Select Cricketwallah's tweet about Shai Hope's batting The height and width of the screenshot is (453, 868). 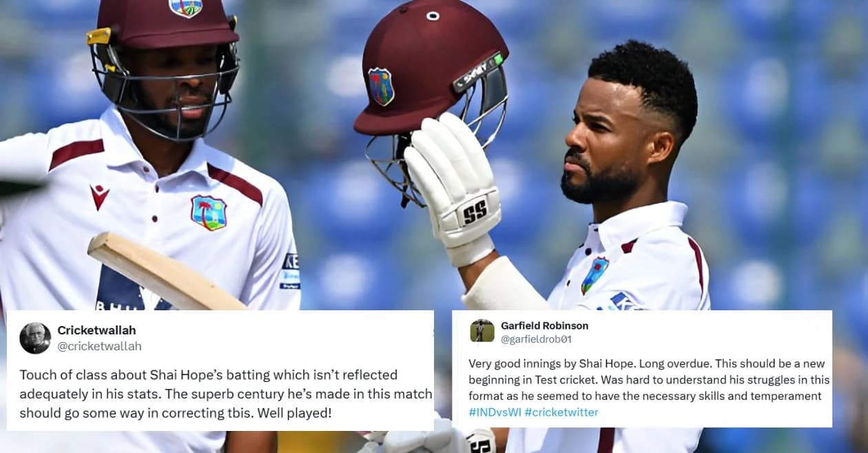225,394
